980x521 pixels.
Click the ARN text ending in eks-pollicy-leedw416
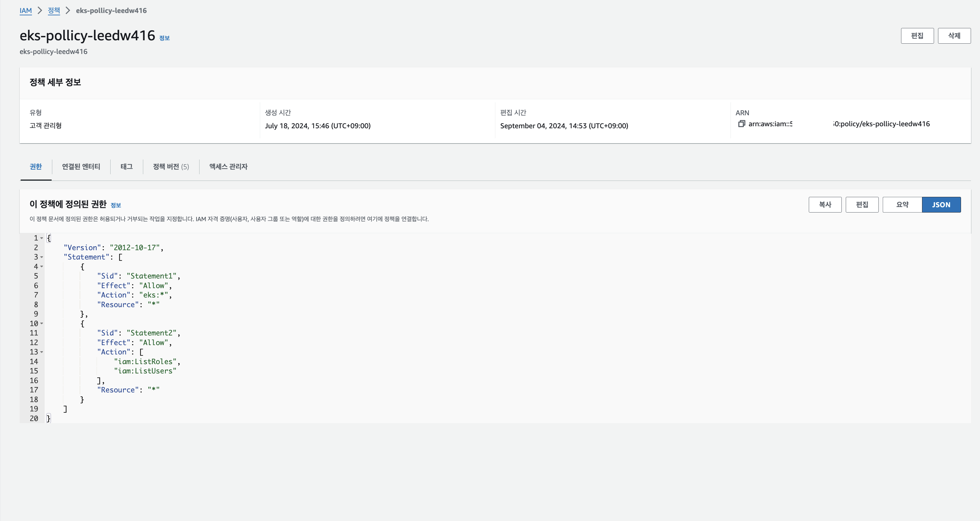point(839,124)
